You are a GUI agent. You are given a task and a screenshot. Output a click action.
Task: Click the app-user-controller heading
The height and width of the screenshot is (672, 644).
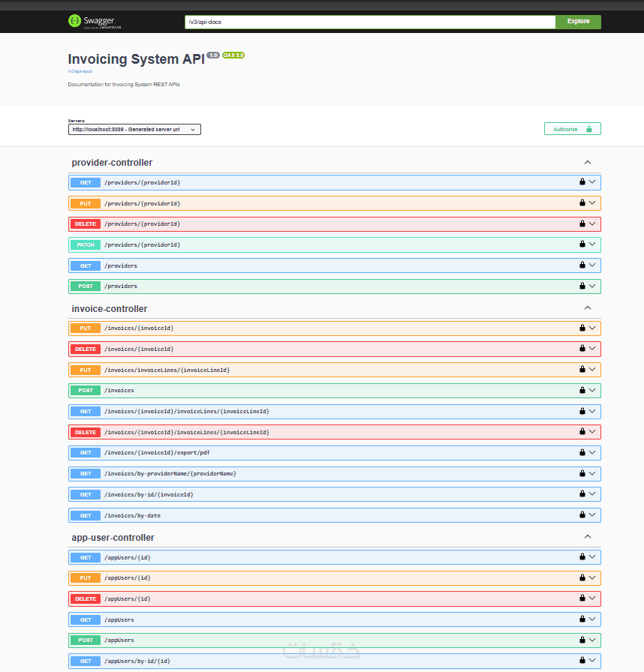tap(113, 538)
